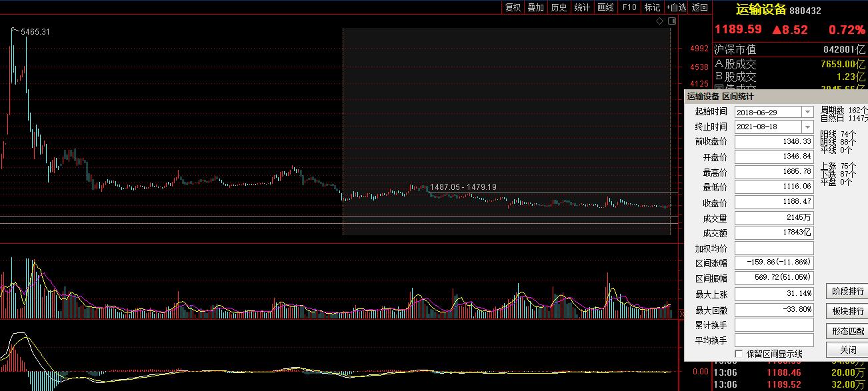Image resolution: width=868 pixels, height=391 pixels.
Task: Click the 最大上涨 value field
Action: click(x=774, y=294)
